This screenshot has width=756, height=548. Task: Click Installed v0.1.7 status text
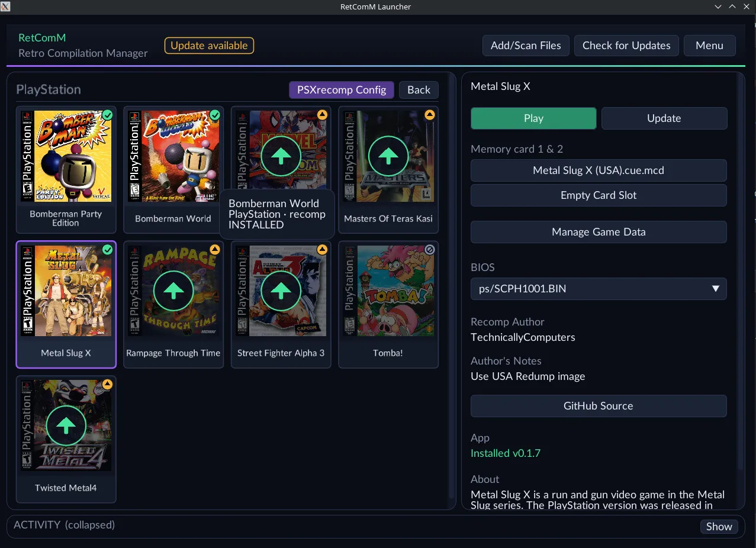(x=506, y=453)
